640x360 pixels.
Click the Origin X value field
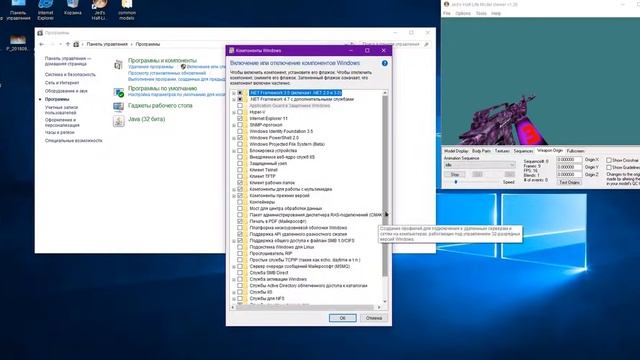point(569,160)
